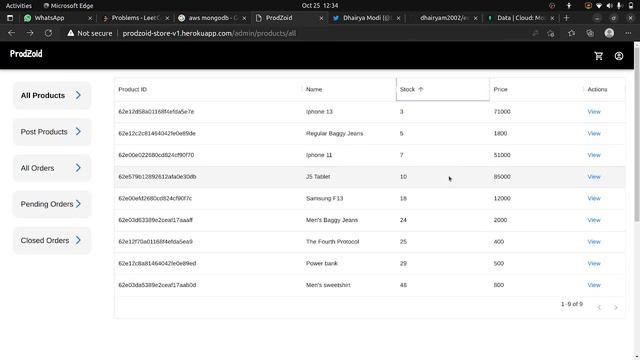Click chevron next to All Products
The height and width of the screenshot is (360, 640).
[78, 95]
